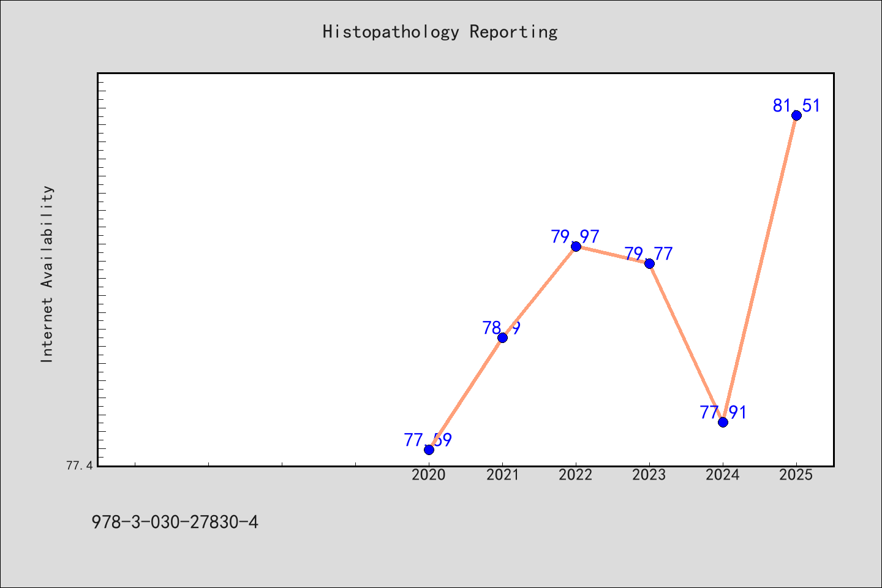Image resolution: width=882 pixels, height=588 pixels.
Task: Click the 2020 x-axis tick label
Action: pyautogui.click(x=429, y=475)
